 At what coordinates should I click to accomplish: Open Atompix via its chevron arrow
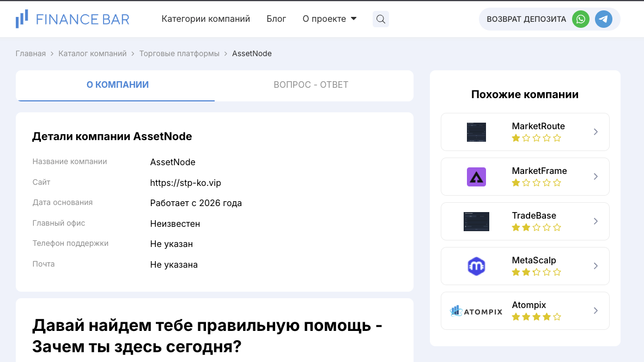pos(596,311)
